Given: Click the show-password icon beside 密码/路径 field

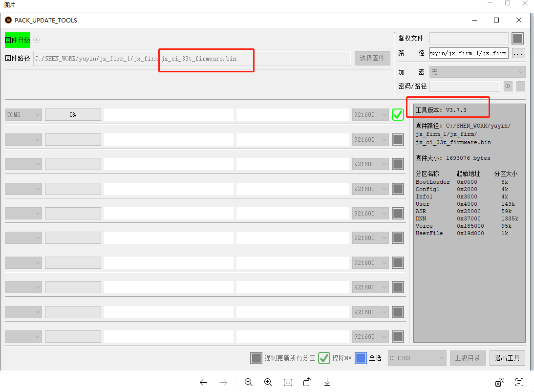Looking at the screenshot, I should 508,86.
